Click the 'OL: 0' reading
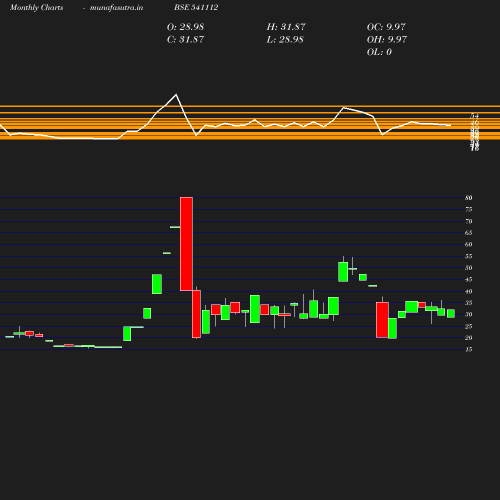Viewport: 500px width, 500px height. (379, 52)
